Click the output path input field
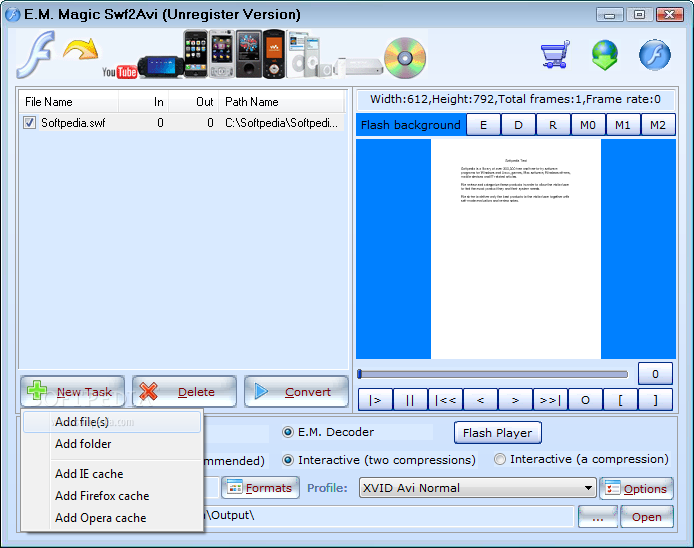 point(388,516)
